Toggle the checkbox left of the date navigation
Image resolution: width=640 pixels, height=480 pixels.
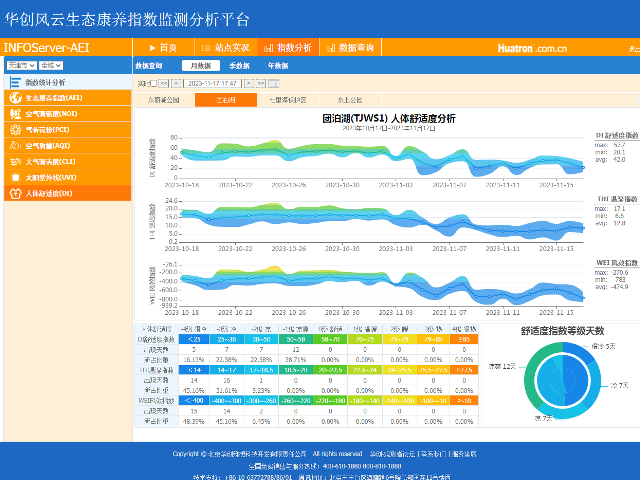155,84
